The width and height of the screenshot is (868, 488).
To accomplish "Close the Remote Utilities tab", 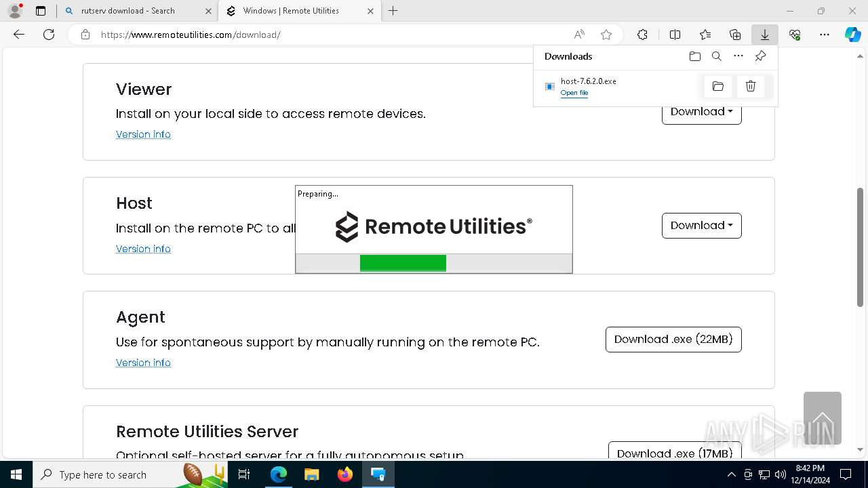I will (370, 11).
